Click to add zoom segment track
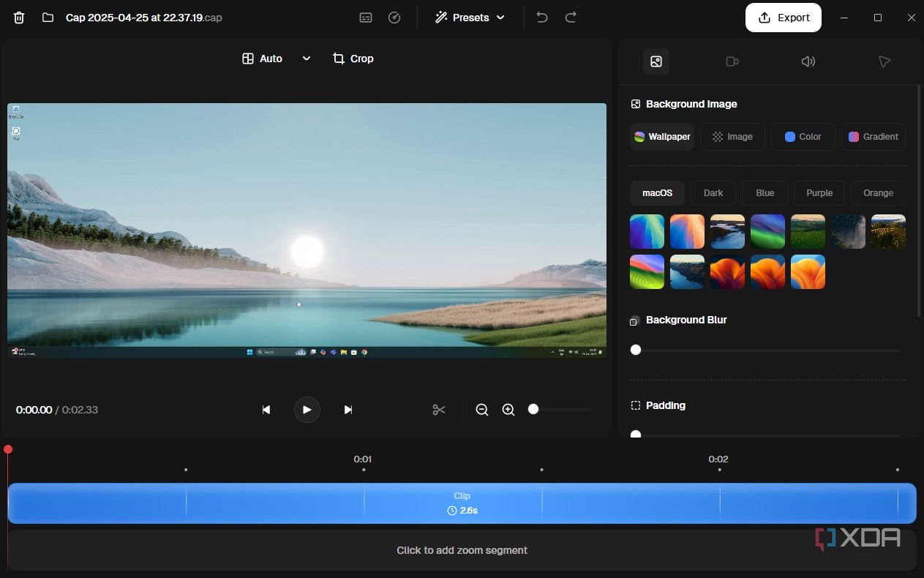924x578 pixels. click(x=462, y=550)
